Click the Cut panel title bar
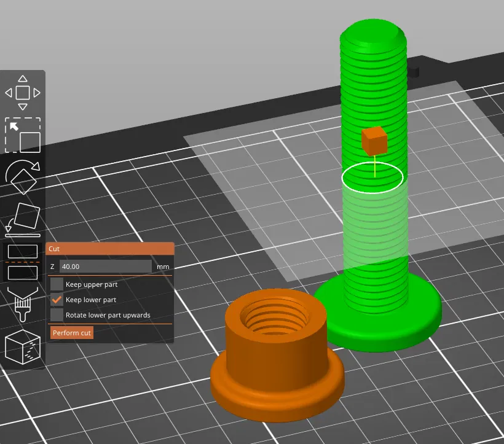This screenshot has width=504, height=444. click(110, 249)
